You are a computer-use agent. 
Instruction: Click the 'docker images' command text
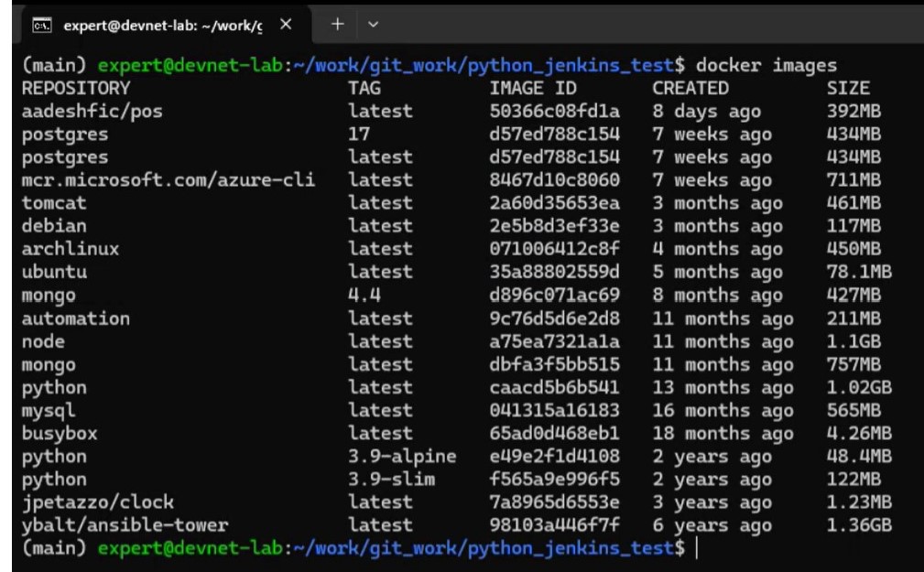[766, 65]
